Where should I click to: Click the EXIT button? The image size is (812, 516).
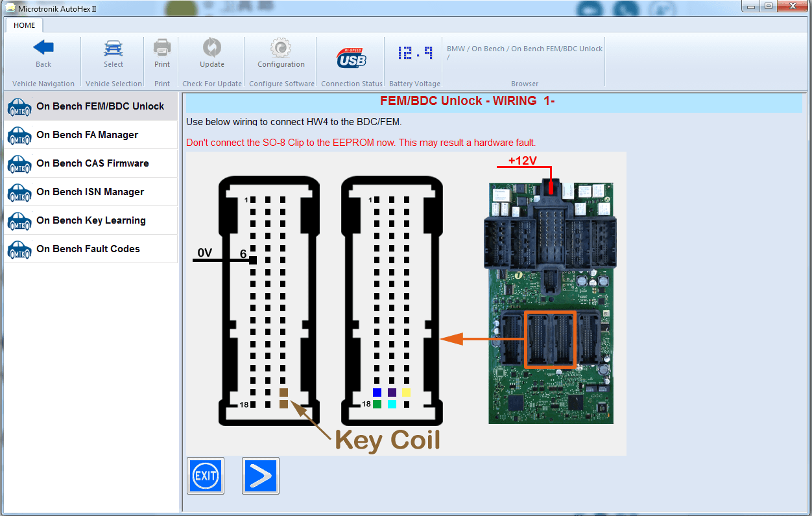point(206,476)
